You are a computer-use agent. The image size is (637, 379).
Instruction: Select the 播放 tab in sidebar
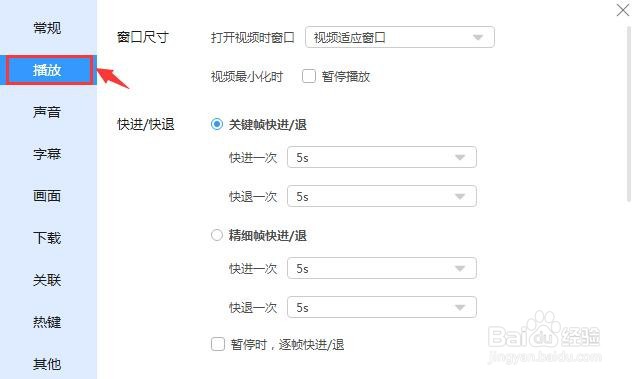click(x=50, y=70)
